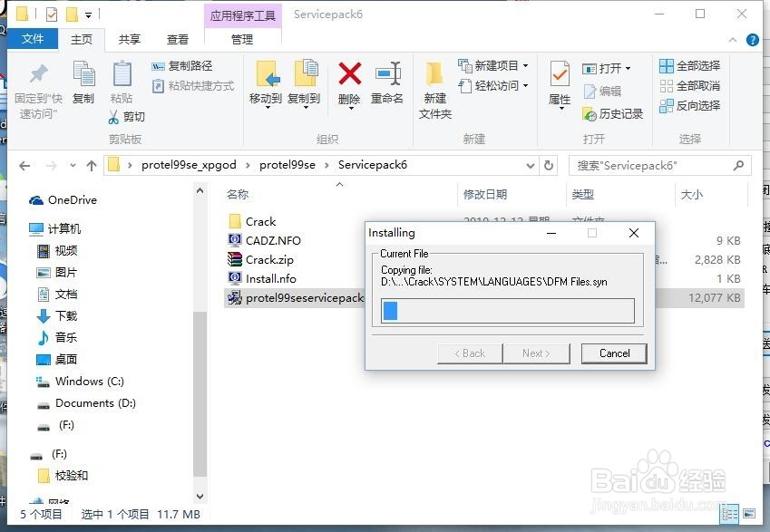Create a New Folder (新建文件夹)
The height and width of the screenshot is (532, 770).
point(435,91)
